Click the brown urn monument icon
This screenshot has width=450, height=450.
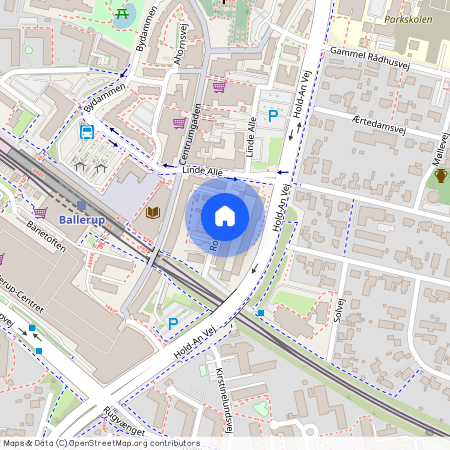[441, 176]
